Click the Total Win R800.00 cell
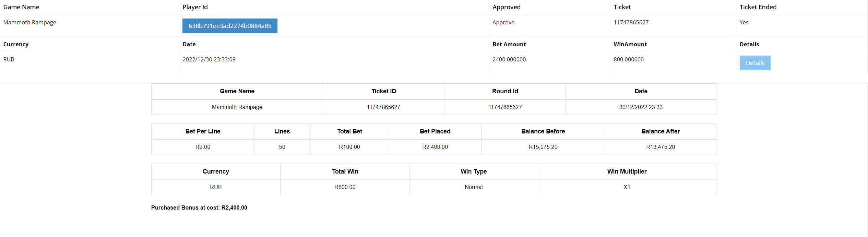Screen dimensions: 868x237 345,187
